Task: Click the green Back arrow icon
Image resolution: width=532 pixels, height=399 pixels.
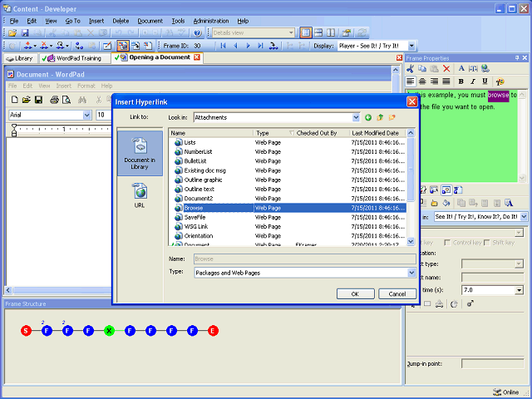Action: [368, 117]
